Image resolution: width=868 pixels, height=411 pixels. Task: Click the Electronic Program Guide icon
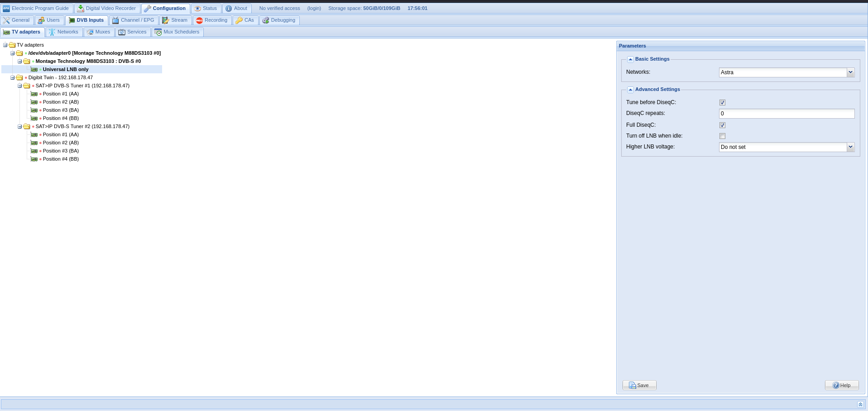[x=6, y=9]
